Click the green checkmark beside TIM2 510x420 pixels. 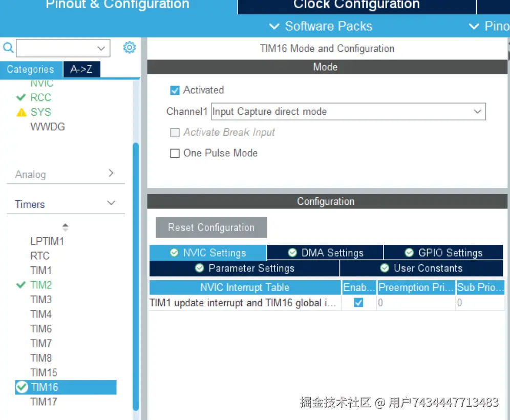(x=21, y=285)
